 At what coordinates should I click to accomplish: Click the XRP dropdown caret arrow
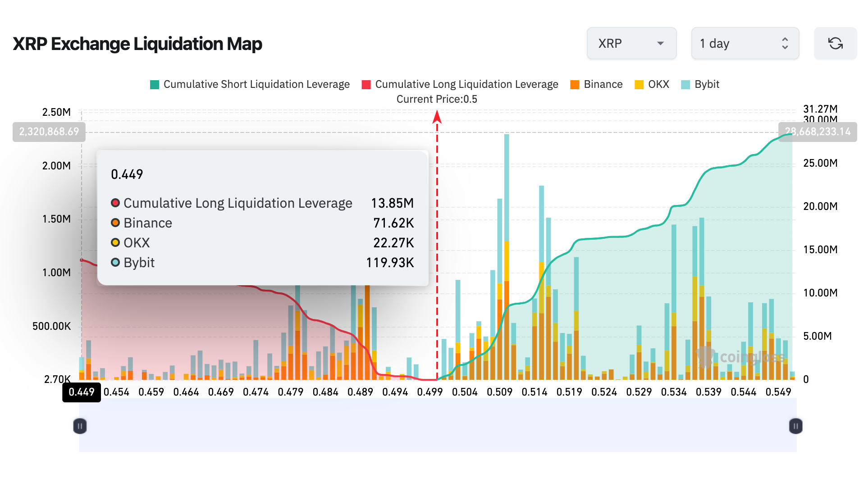coord(660,43)
